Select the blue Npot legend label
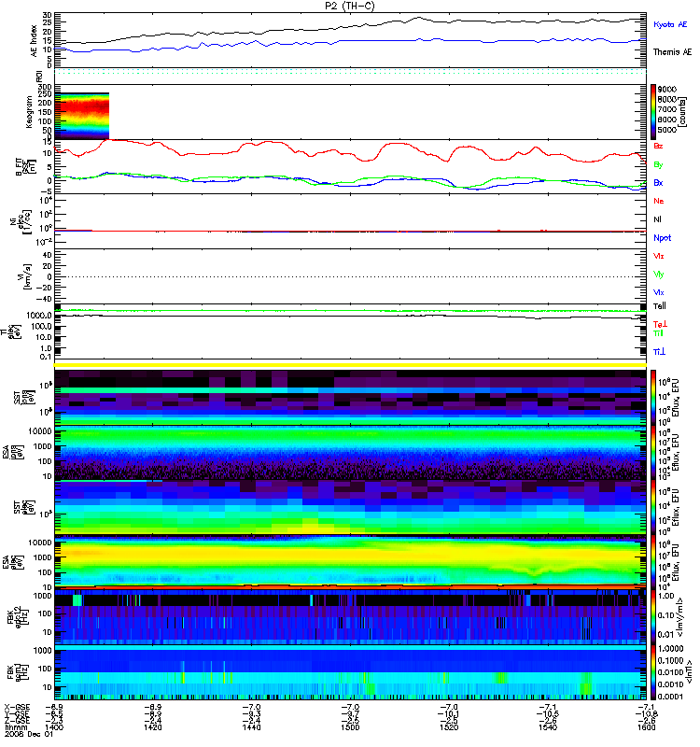The width and height of the screenshot is (700, 747). click(x=663, y=238)
